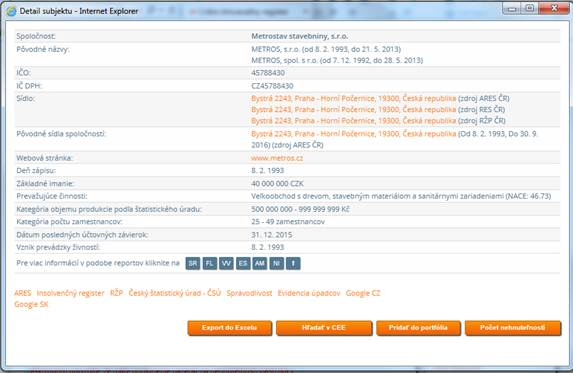The width and height of the screenshot is (573, 373).
Task: Click the exclamation mark report icon
Action: coord(293,263)
